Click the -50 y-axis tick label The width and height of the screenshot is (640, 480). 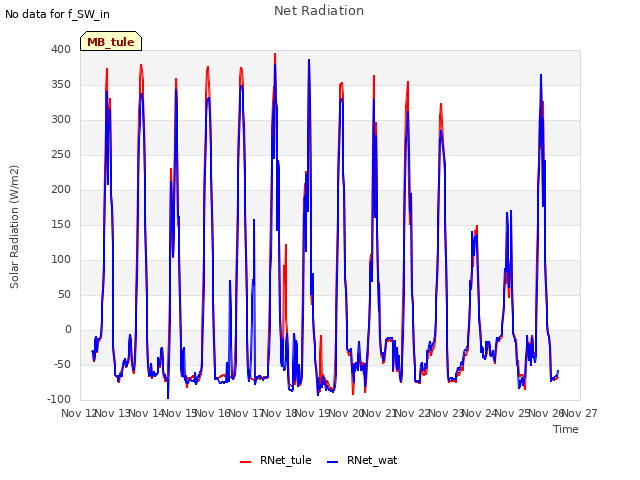[x=62, y=364]
